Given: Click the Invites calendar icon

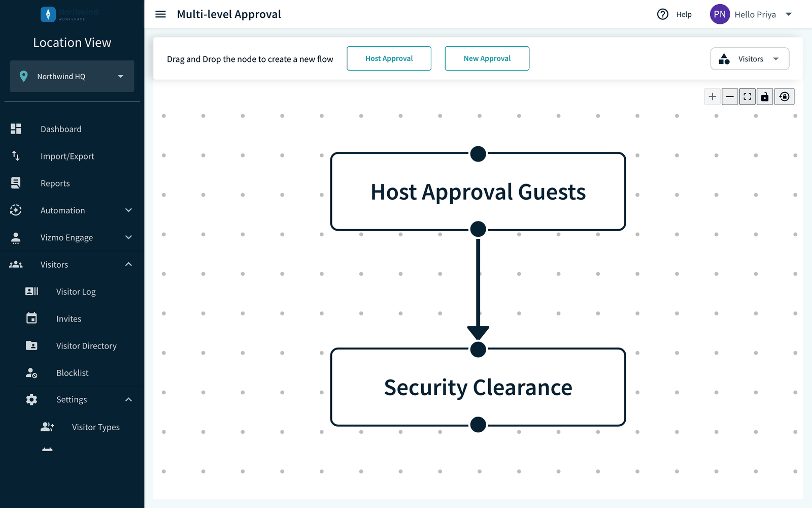Looking at the screenshot, I should coord(31,318).
